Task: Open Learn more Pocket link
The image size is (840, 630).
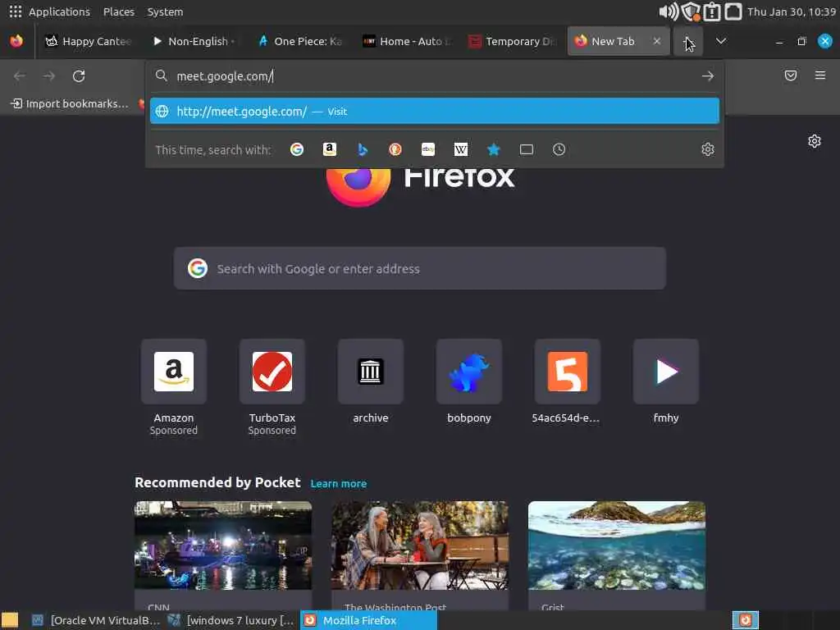Action: [339, 484]
